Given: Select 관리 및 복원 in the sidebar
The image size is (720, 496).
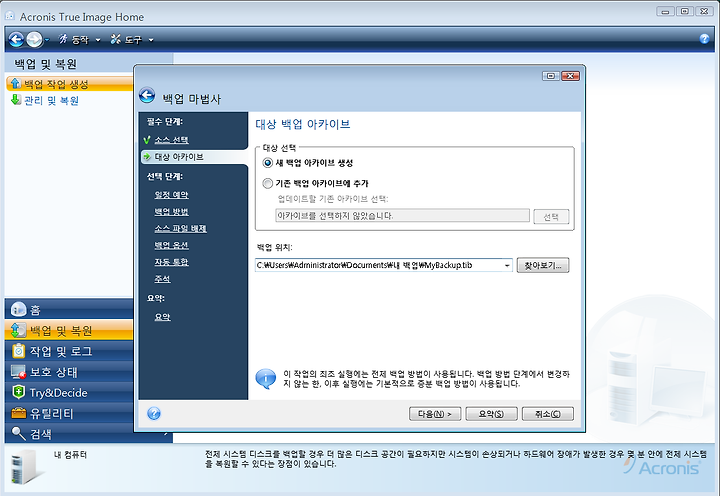Looking at the screenshot, I should 51,101.
